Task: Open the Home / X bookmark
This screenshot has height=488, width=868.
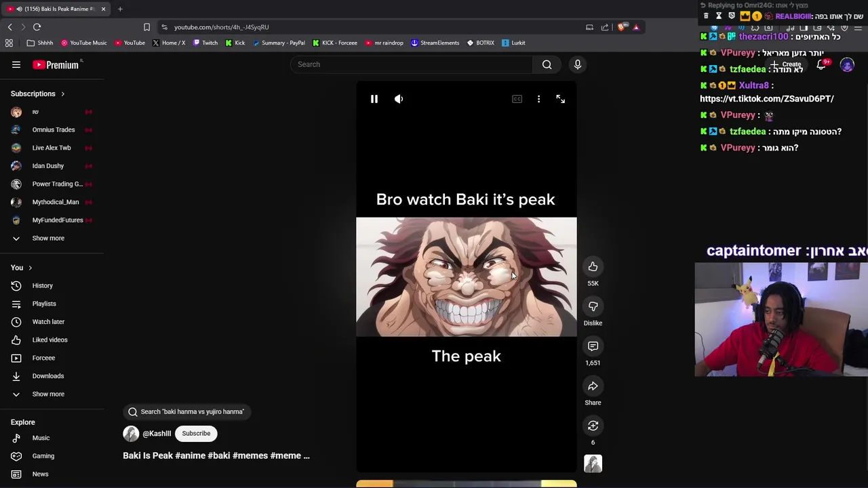Action: point(169,43)
